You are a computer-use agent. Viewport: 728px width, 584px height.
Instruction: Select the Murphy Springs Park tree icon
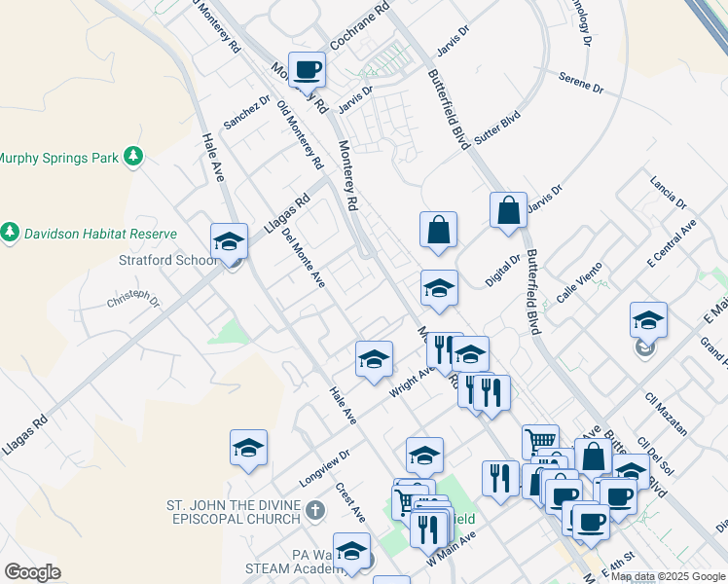coord(133,156)
